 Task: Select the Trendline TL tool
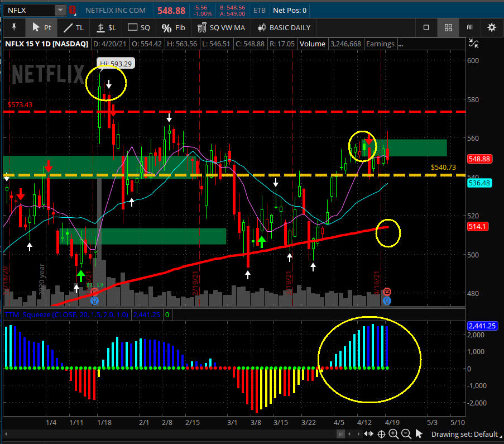coord(74,27)
